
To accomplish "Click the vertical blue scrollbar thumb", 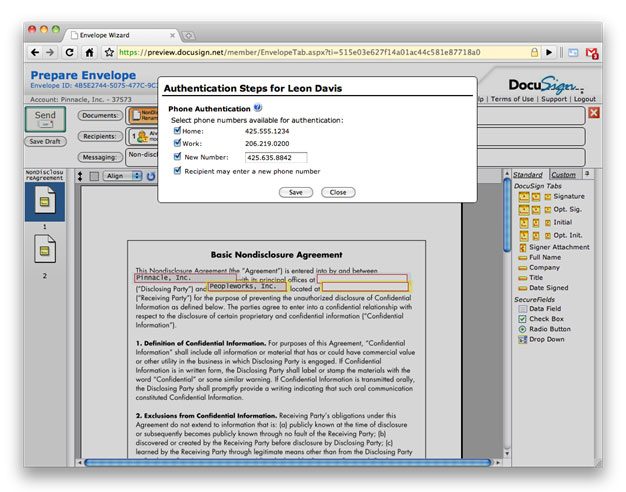I will pos(507,215).
